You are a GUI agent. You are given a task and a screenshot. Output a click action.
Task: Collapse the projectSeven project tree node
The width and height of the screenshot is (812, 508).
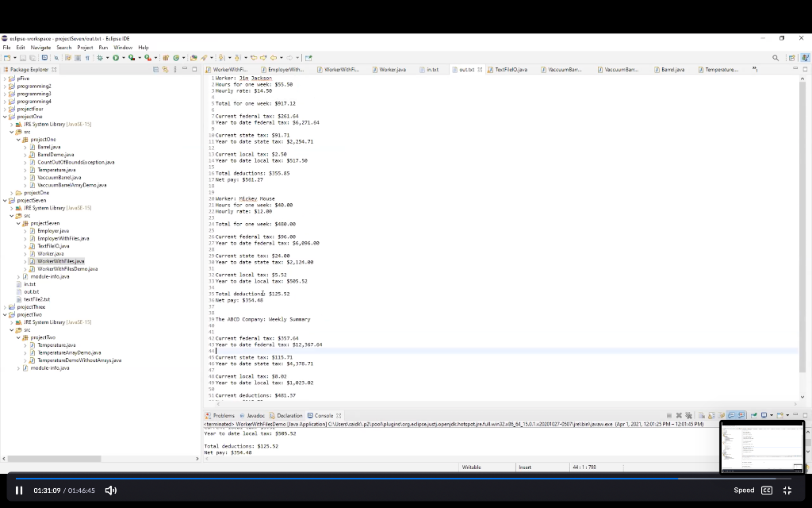tap(6, 201)
